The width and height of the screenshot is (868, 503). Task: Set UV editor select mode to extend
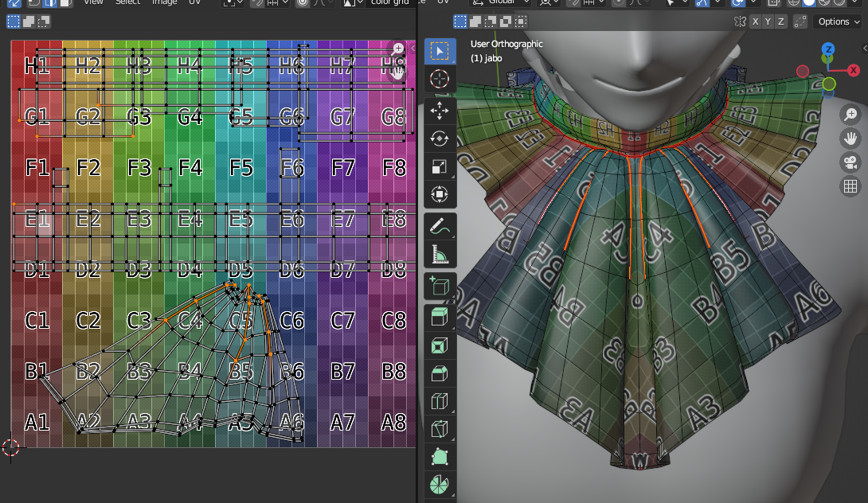pyautogui.click(x=28, y=21)
